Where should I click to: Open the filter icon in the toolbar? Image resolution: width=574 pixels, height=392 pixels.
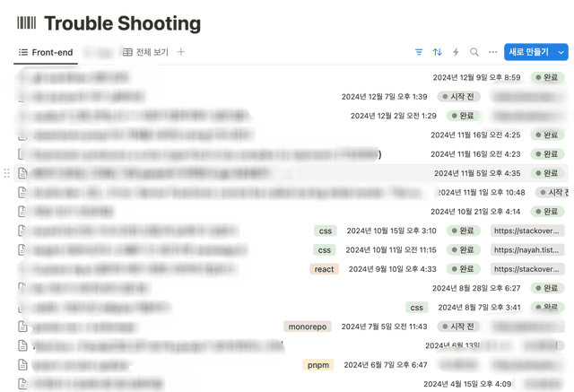(x=419, y=53)
